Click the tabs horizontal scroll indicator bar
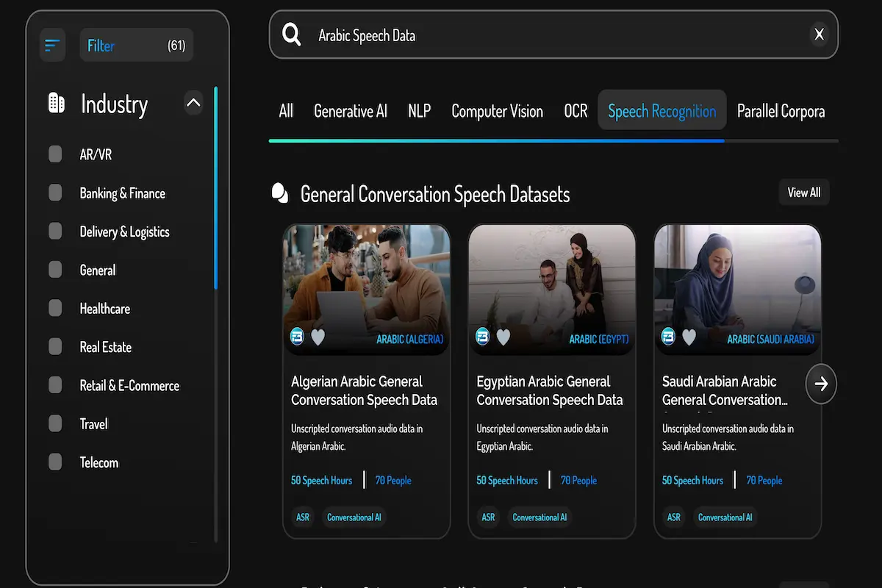882x588 pixels. 496,140
